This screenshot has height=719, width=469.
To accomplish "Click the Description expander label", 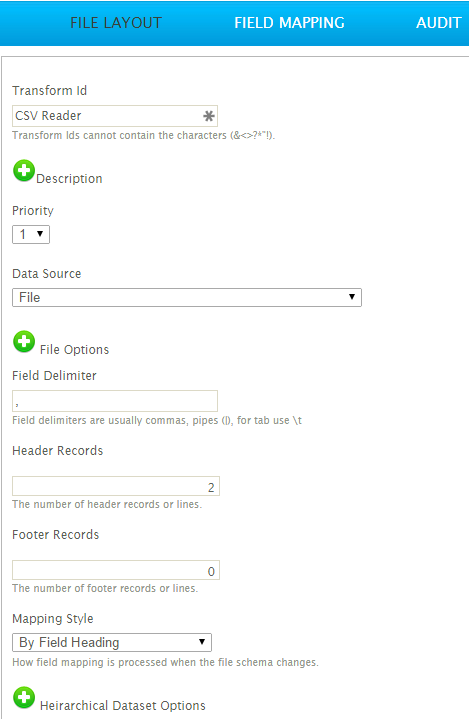I will (x=69, y=179).
